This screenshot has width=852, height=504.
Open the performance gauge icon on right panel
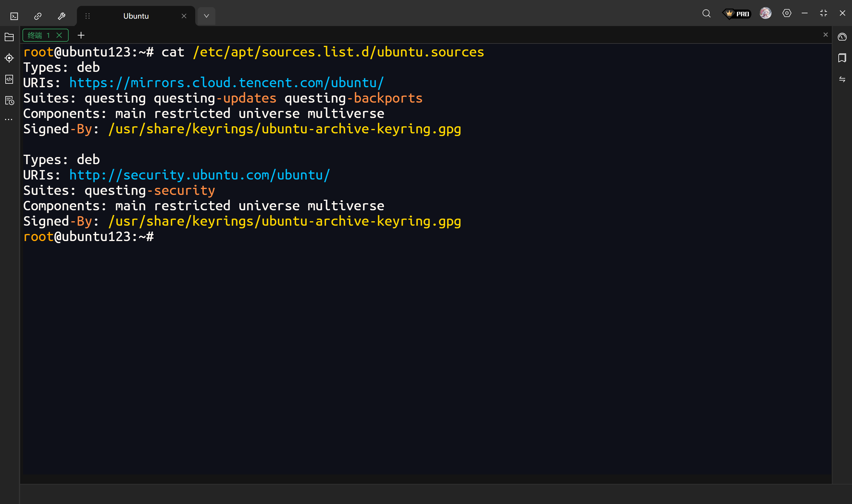pyautogui.click(x=842, y=37)
